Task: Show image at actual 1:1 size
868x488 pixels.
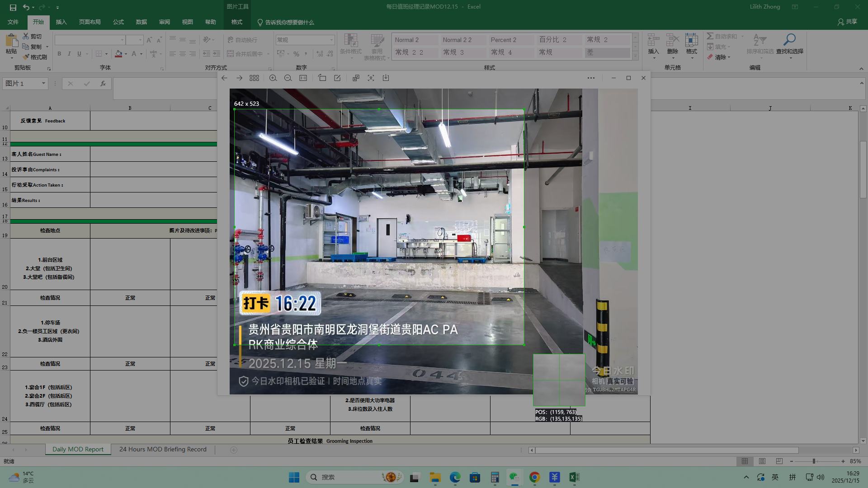Action: tap(303, 78)
